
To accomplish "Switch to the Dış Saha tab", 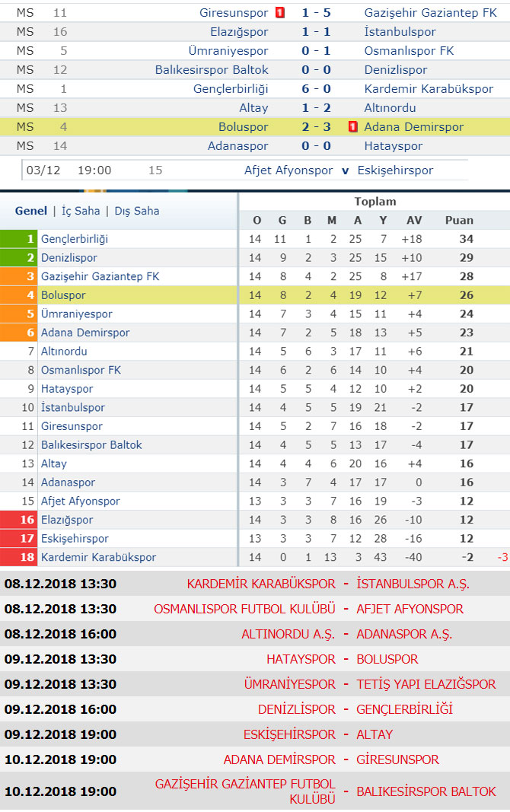I will pyautogui.click(x=137, y=211).
